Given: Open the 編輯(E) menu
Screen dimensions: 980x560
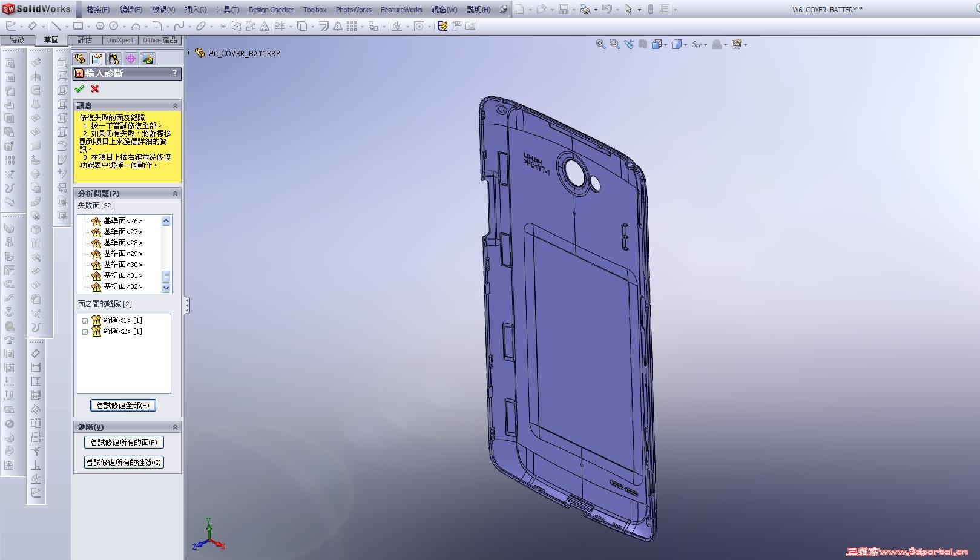Looking at the screenshot, I should (x=131, y=10).
